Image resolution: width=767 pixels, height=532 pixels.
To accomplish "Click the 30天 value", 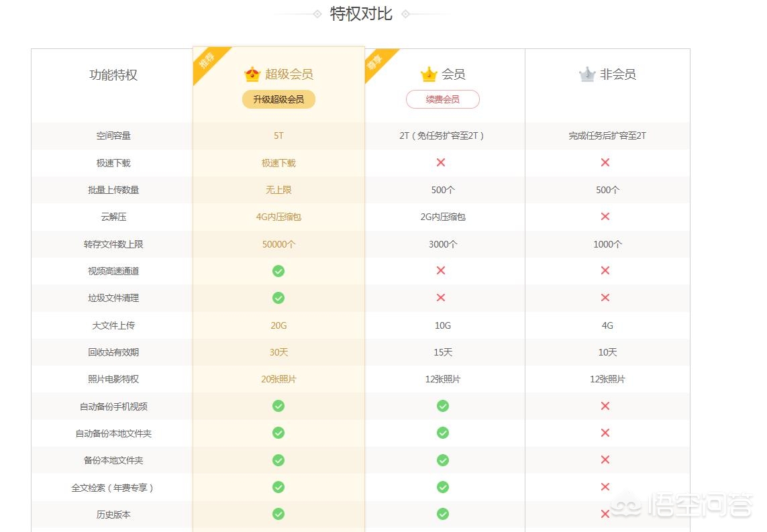I will tap(279, 352).
